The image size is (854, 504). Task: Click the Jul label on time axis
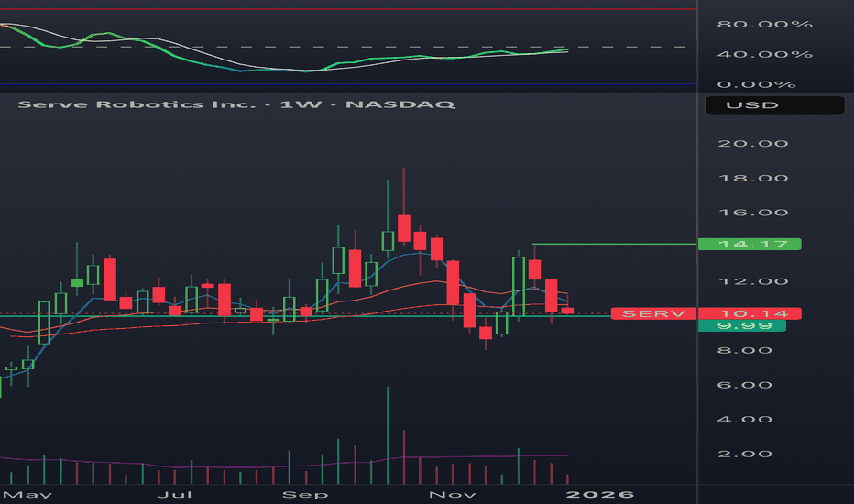coord(174,495)
